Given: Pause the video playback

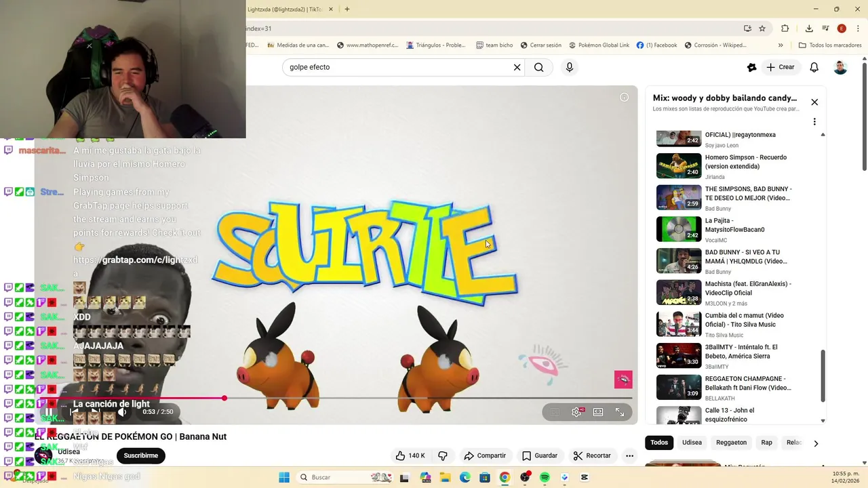Looking at the screenshot, I should click(49, 411).
